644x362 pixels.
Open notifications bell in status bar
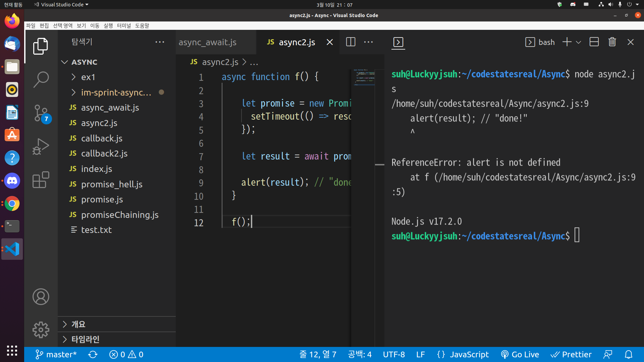tap(629, 354)
